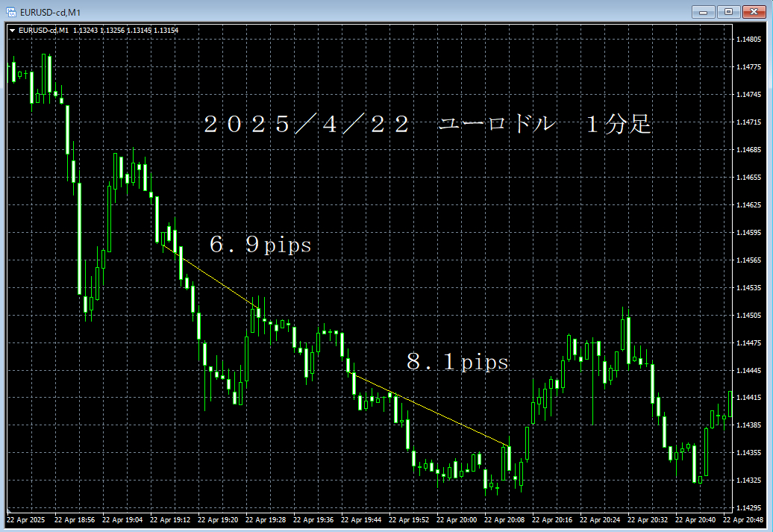Click the 22 Apr 19:04 time label

[x=122, y=520]
